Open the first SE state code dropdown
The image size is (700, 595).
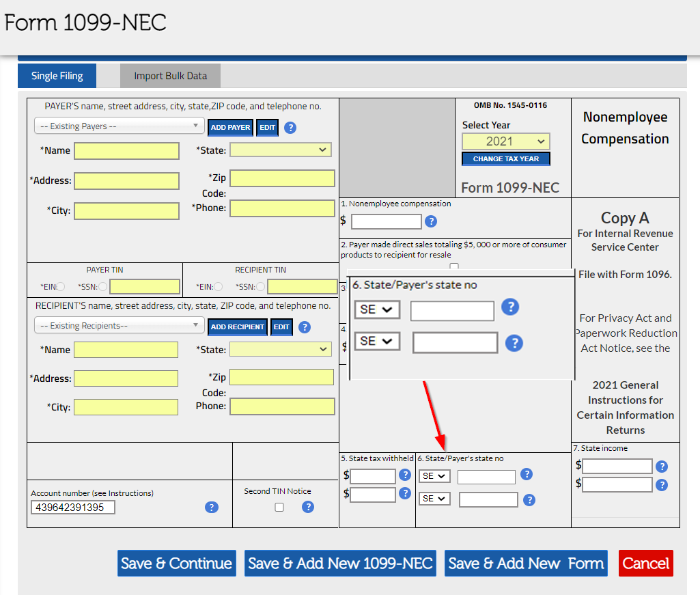click(x=377, y=309)
